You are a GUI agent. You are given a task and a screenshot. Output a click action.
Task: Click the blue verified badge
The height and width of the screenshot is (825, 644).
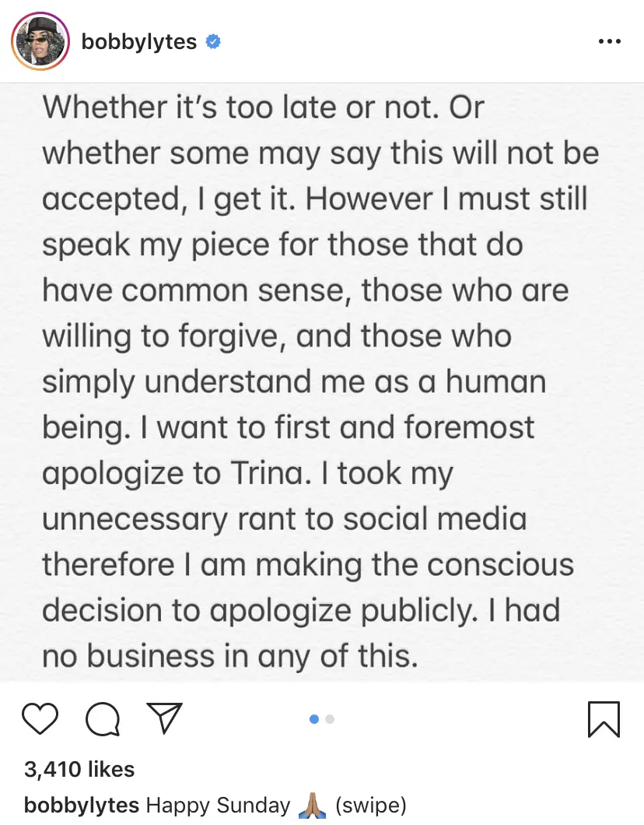212,41
